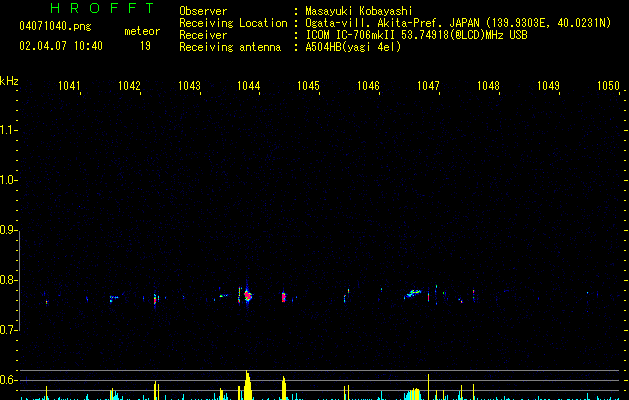Click the meteor count value 19
This screenshot has height=400, width=629.
coord(145,46)
